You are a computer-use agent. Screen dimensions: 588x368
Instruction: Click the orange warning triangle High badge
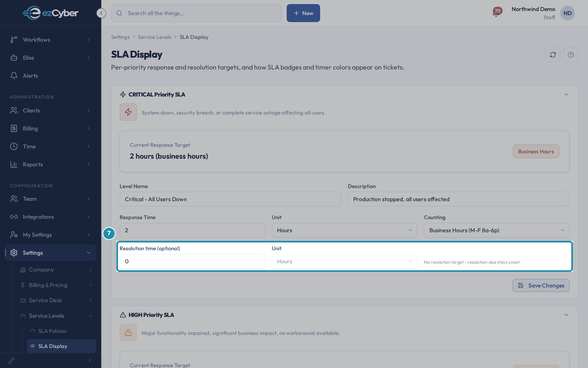click(128, 332)
